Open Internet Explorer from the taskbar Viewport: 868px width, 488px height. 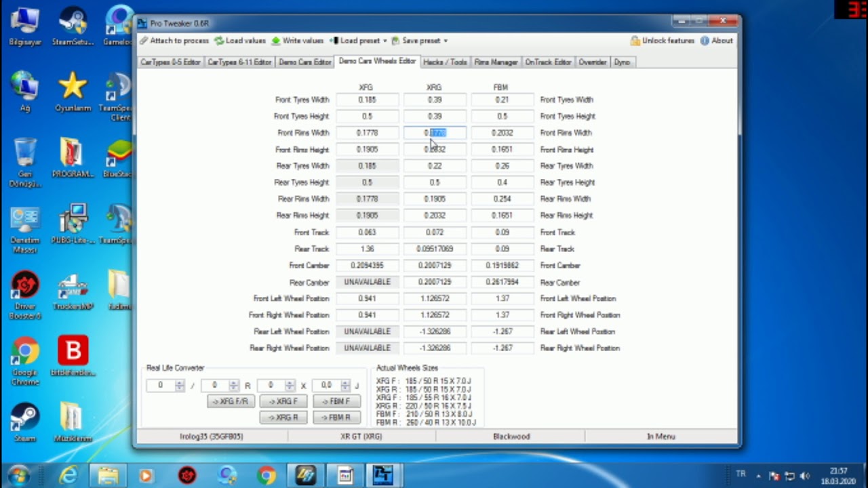pos(68,476)
